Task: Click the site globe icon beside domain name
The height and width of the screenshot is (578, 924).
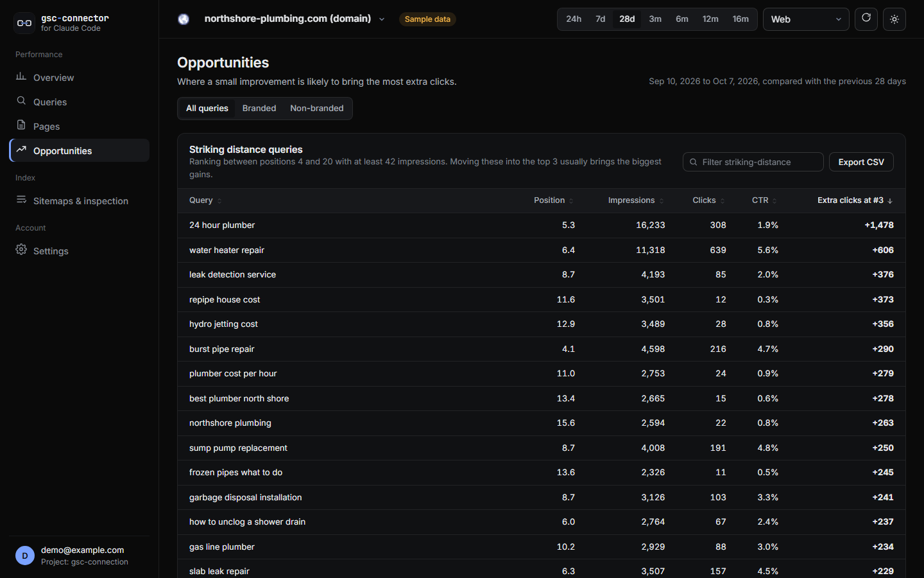Action: coord(184,19)
